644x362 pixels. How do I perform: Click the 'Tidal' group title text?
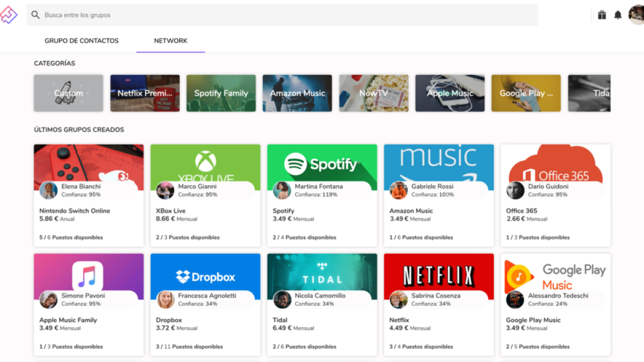coord(280,320)
